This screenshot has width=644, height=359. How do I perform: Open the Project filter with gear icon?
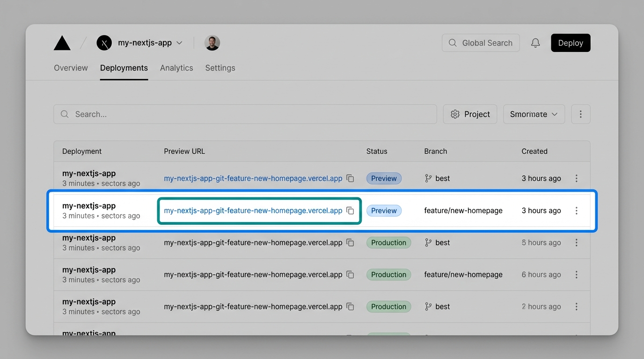click(x=470, y=114)
